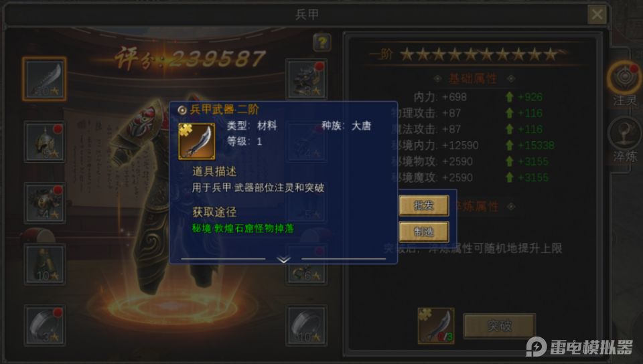This screenshot has height=364, width=643.
Task: Click the 兵甲武器 item icon in tooltip
Action: click(x=197, y=141)
